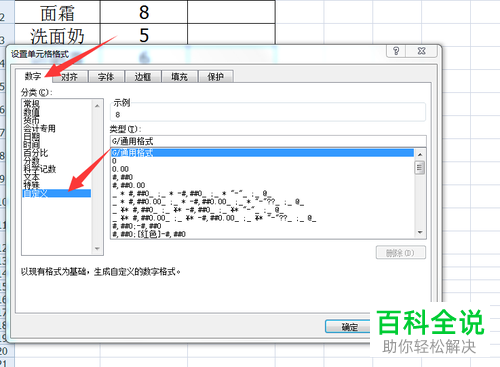Select the cell containing 8
This screenshot has width=500, height=367.
pos(144,13)
